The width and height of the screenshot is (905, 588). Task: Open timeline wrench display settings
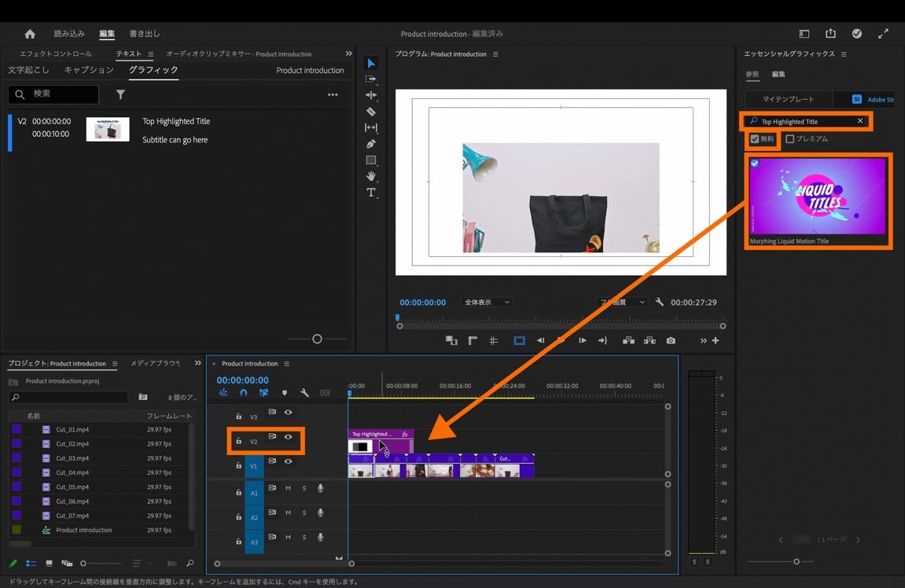point(304,392)
